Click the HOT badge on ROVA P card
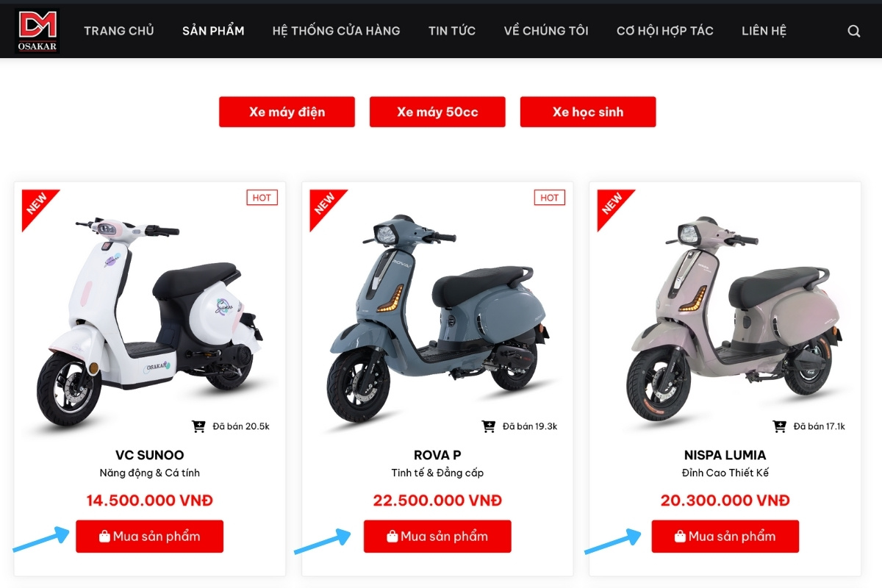The image size is (882, 588). coord(549,197)
